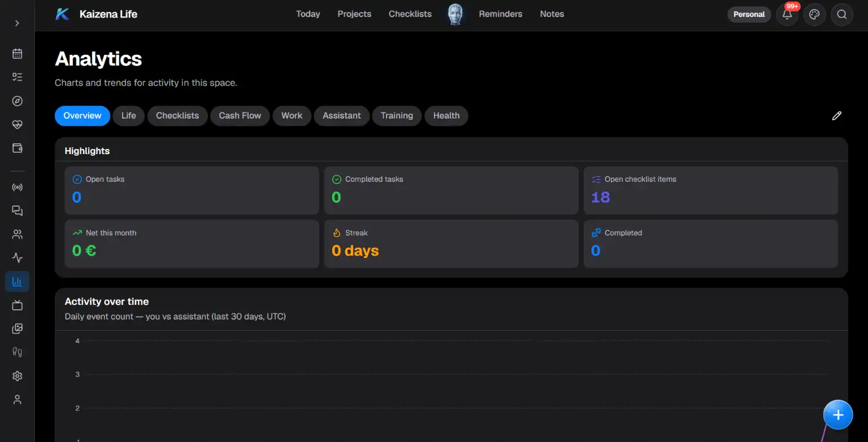868x442 pixels.
Task: Open the chat bubbles icon in sidebar
Action: pyautogui.click(x=17, y=211)
